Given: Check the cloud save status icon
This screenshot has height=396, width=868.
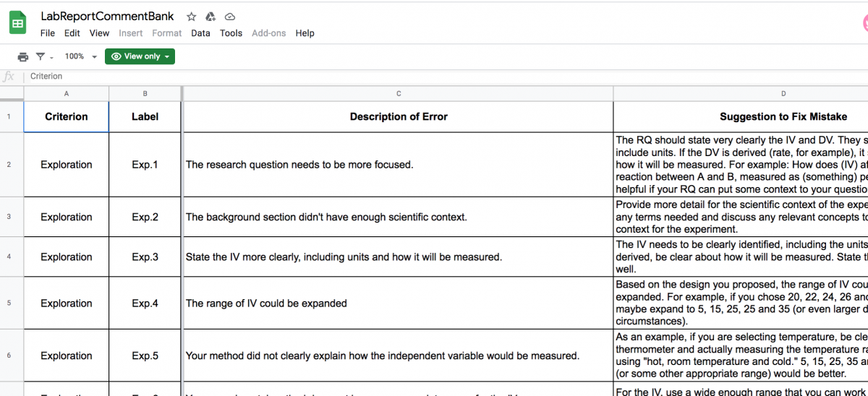Looking at the screenshot, I should [x=230, y=17].
